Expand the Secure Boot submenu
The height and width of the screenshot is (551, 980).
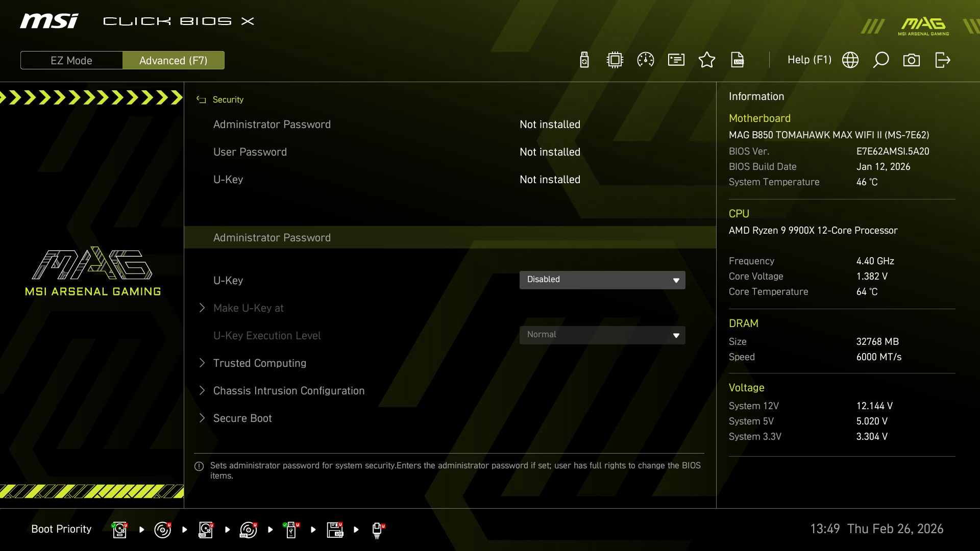tap(242, 418)
